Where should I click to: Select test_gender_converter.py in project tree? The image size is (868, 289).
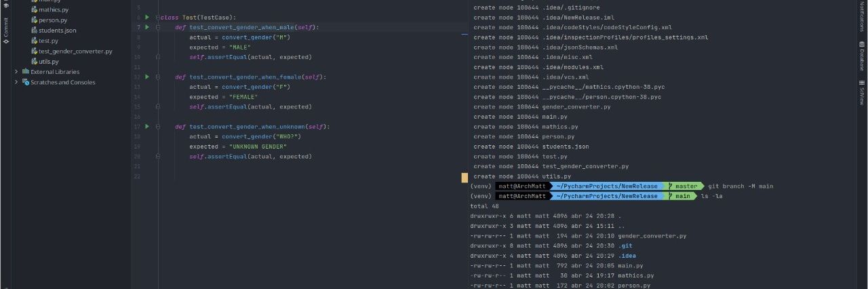coord(75,51)
